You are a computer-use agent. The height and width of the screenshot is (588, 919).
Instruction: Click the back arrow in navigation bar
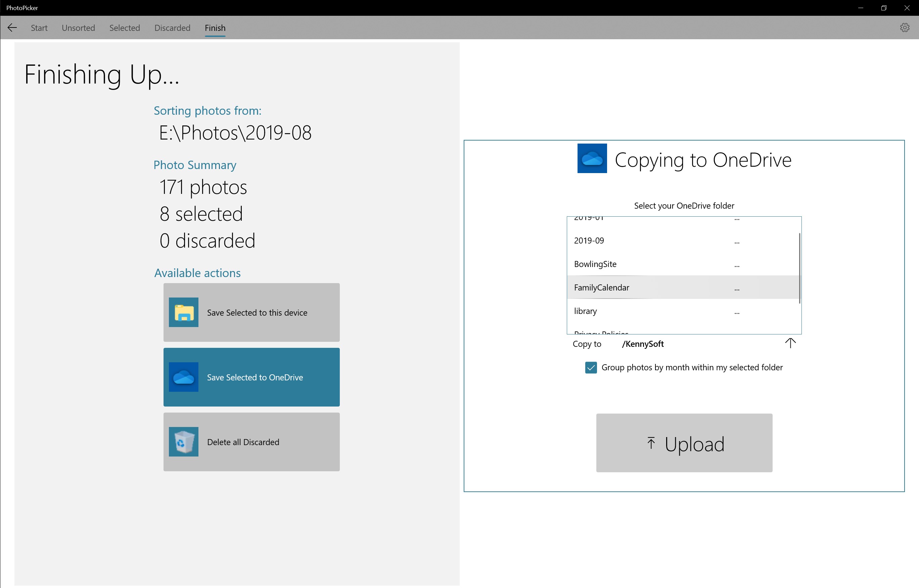click(x=12, y=28)
